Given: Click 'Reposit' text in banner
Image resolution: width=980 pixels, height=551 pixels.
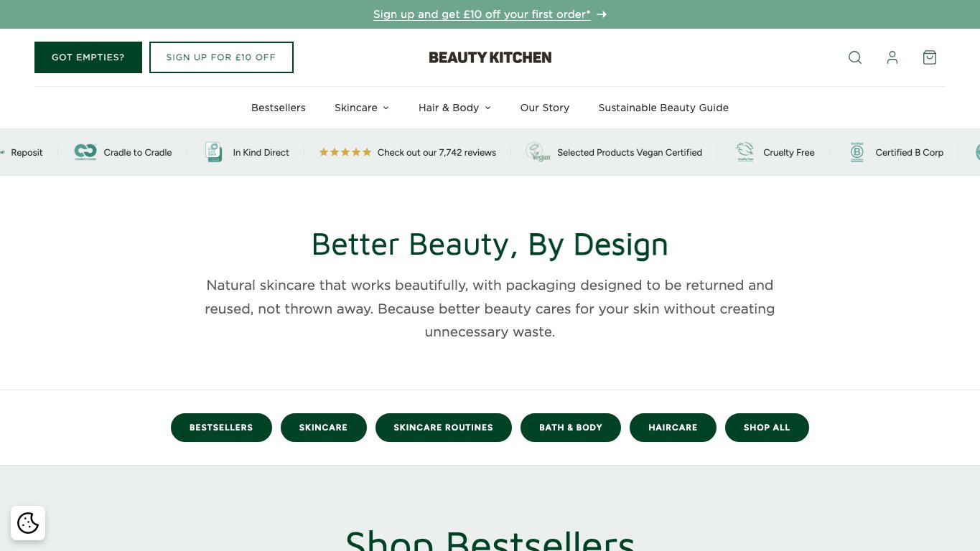Looking at the screenshot, I should (27, 152).
